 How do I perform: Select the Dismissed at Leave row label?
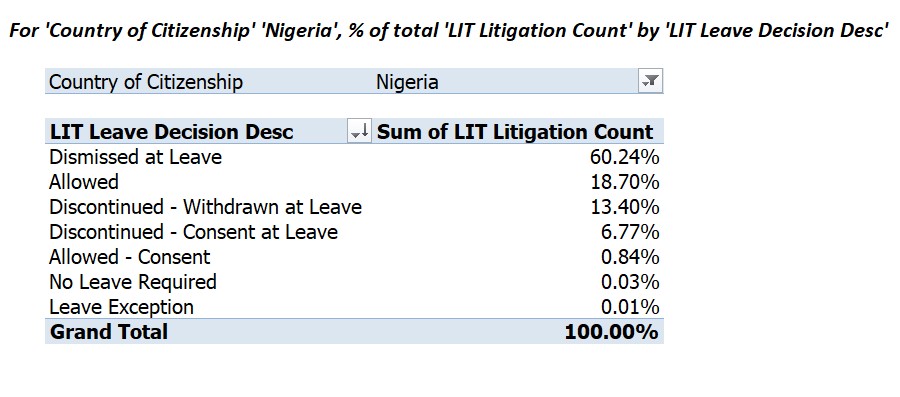click(x=135, y=157)
